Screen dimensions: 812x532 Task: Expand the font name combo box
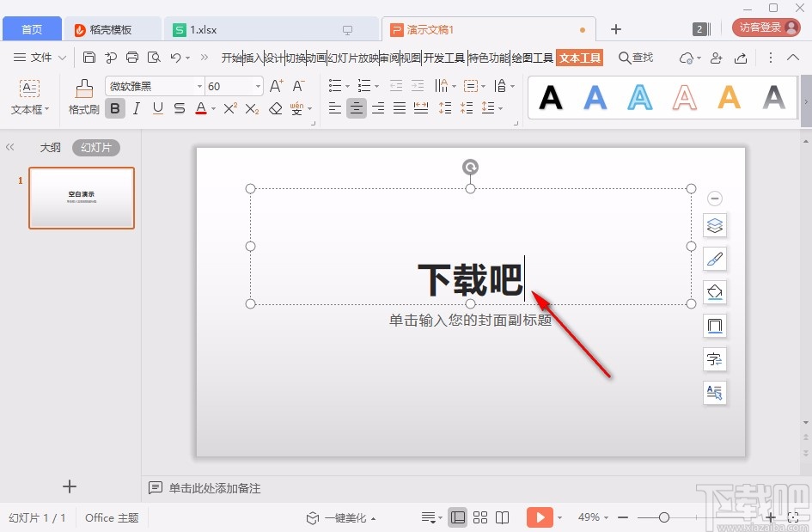(199, 85)
